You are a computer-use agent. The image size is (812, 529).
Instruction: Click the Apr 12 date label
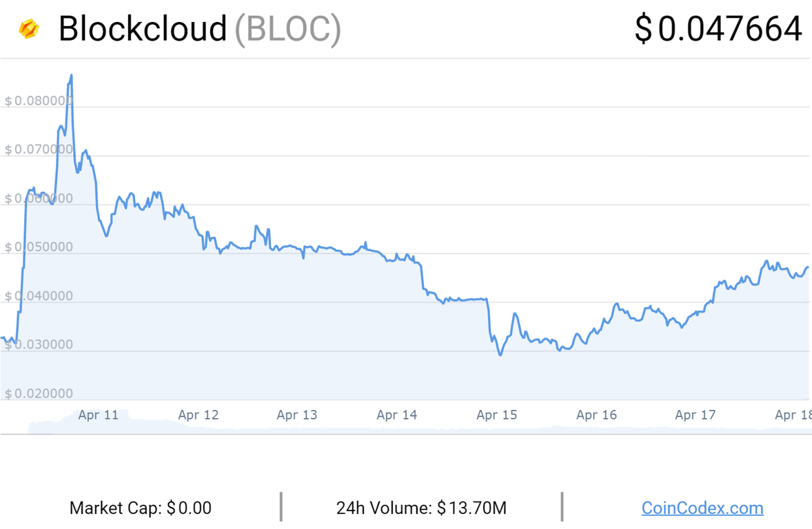click(198, 415)
